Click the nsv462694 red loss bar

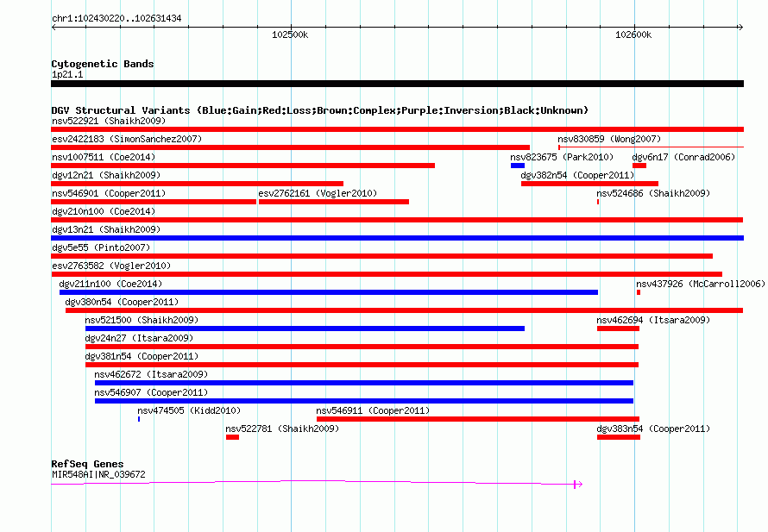coord(618,329)
